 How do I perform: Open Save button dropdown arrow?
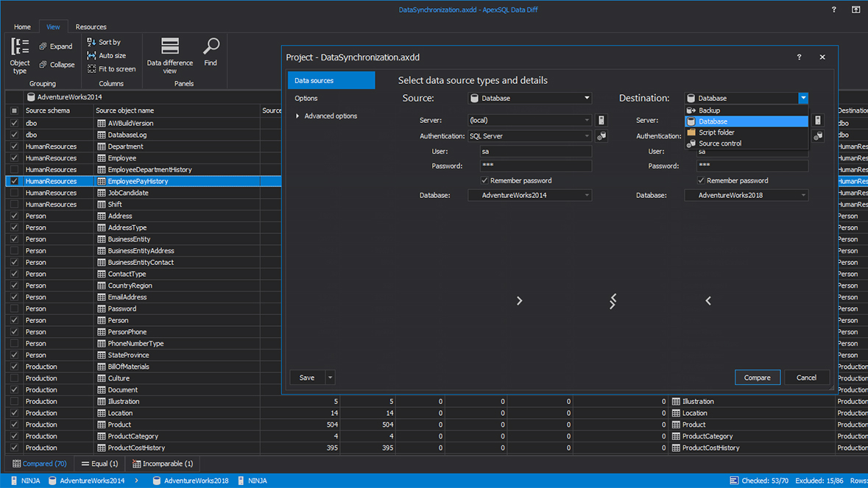[330, 378]
